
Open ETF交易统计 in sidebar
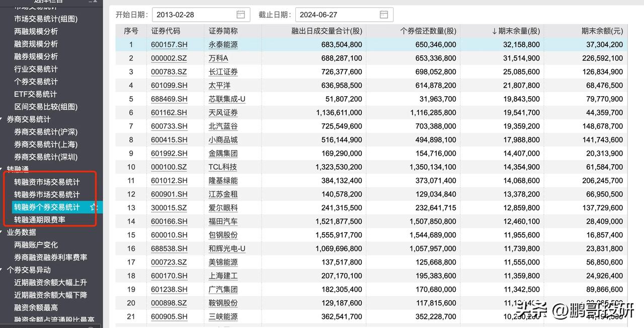coord(35,94)
